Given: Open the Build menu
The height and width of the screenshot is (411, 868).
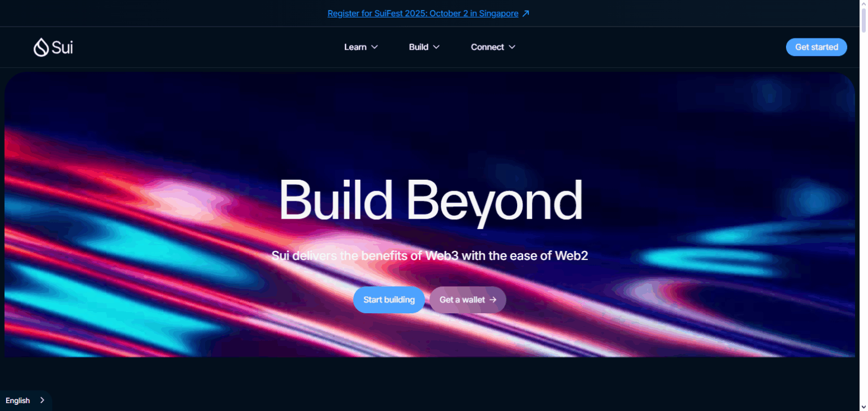Looking at the screenshot, I should click(x=424, y=47).
